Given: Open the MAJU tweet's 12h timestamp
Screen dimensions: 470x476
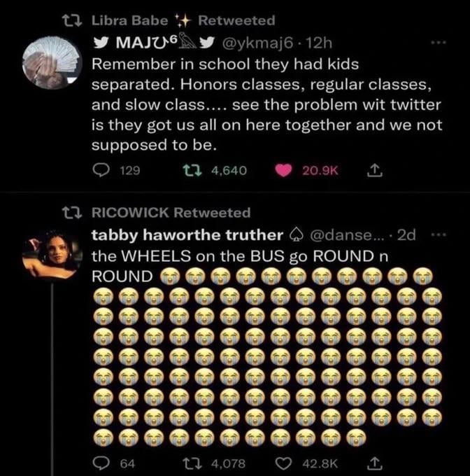Looking at the screenshot, I should [x=320, y=43].
